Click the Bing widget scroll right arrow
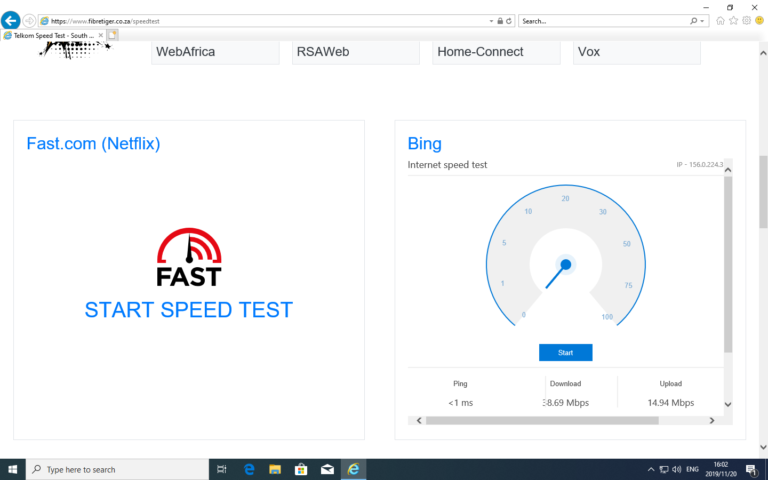This screenshot has height=480, width=768. click(712, 420)
